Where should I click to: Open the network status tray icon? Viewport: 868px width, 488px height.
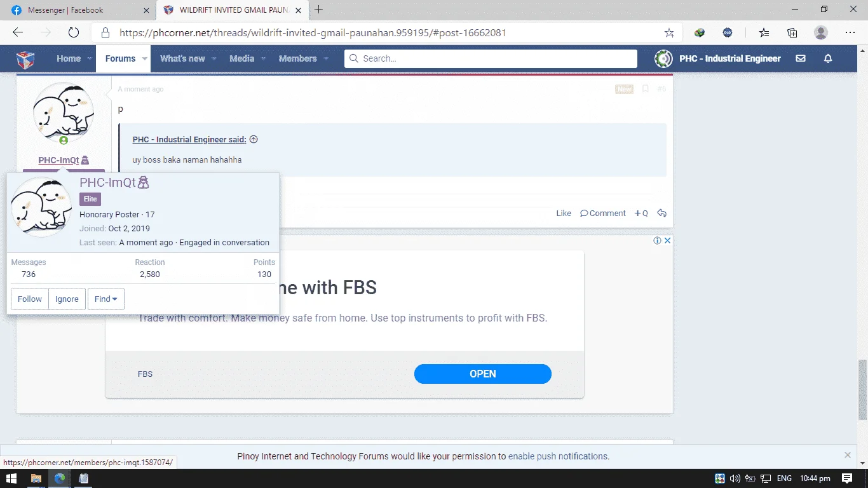point(766,478)
